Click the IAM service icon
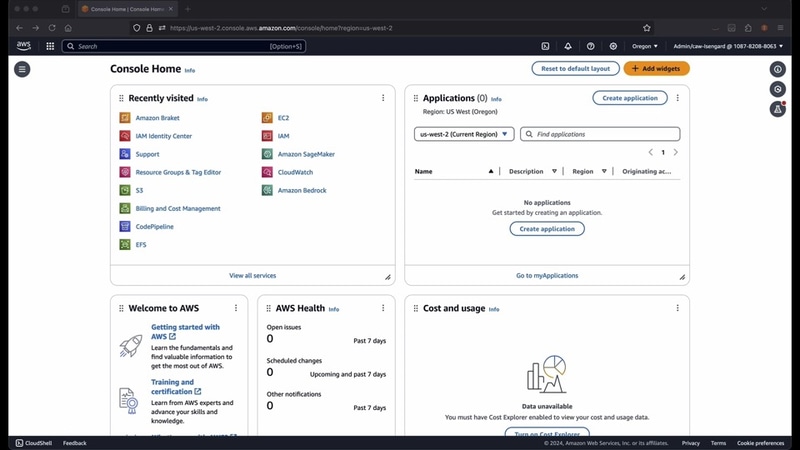 pyautogui.click(x=267, y=136)
